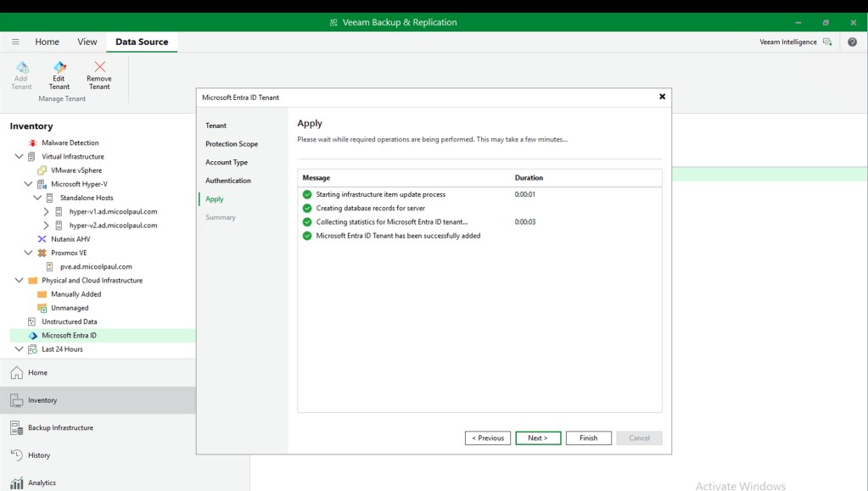The image size is (868, 491).
Task: Open Veeam Intelligence icon in the header
Action: (x=827, y=42)
